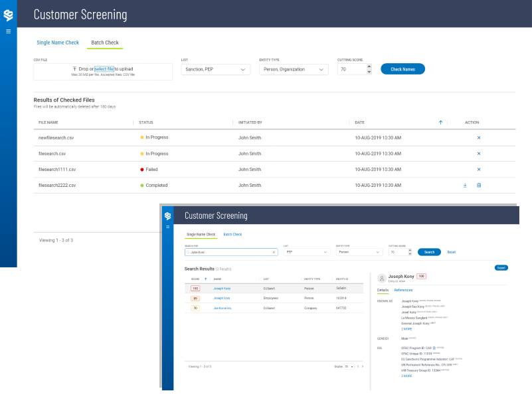The width and height of the screenshot is (532, 399).
Task: Click Joseph Kony profile avatar icon
Action: point(381,278)
